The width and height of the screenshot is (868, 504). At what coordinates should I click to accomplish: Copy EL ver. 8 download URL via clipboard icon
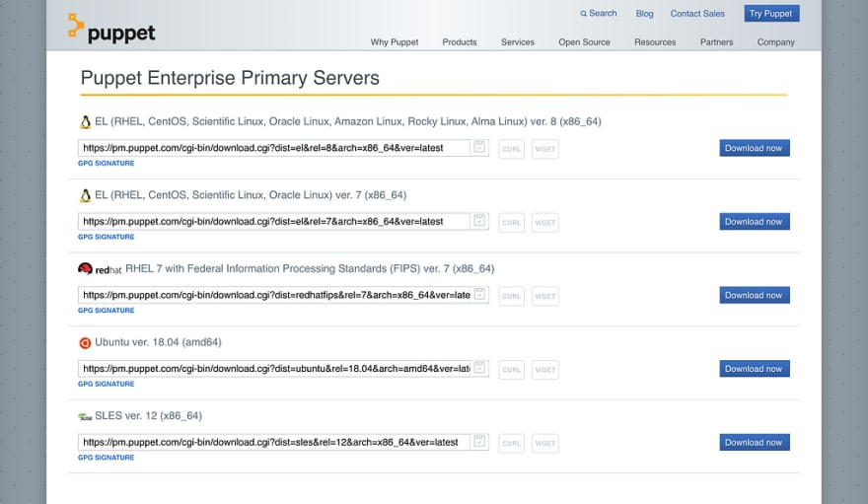(479, 147)
